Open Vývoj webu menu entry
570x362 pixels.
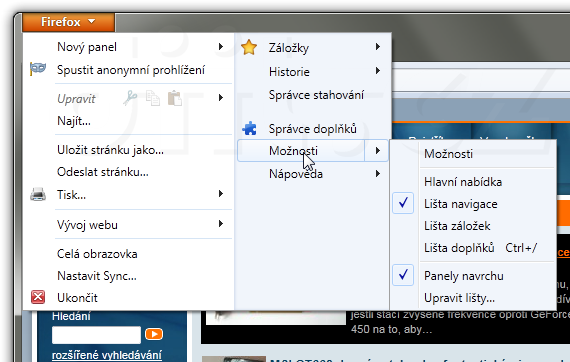click(87, 225)
